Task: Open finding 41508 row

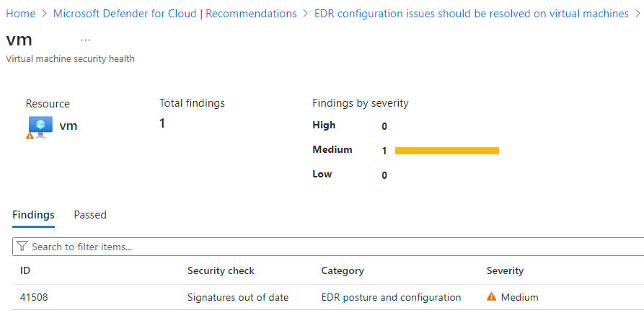Action: pos(328,297)
